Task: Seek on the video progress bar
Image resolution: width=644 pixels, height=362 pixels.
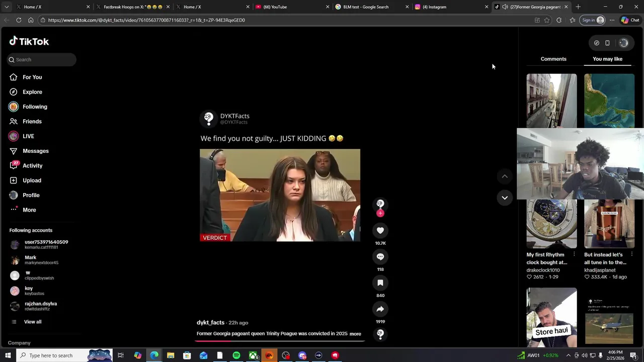Action: click(280, 341)
